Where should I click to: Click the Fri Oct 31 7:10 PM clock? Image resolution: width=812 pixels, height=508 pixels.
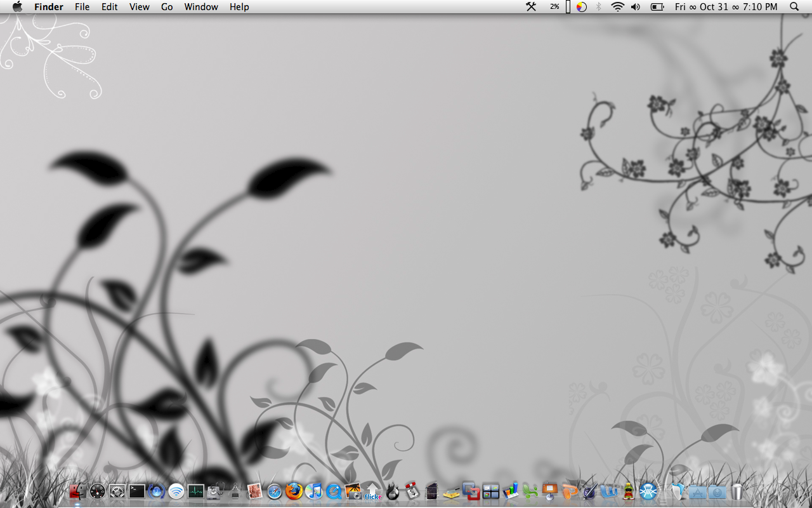(x=726, y=7)
